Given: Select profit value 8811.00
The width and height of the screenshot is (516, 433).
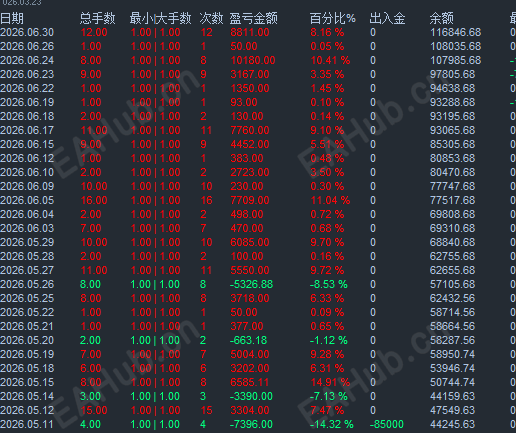Looking at the screenshot, I should (x=250, y=32).
